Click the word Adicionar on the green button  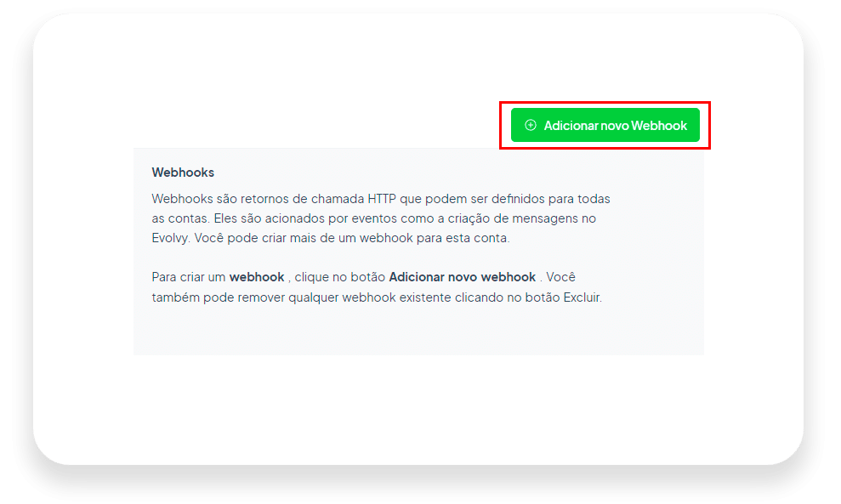coord(571,126)
